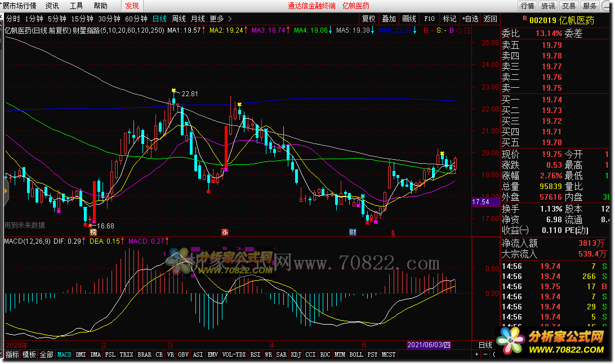Click the 叠加 overlay button

tap(389, 19)
